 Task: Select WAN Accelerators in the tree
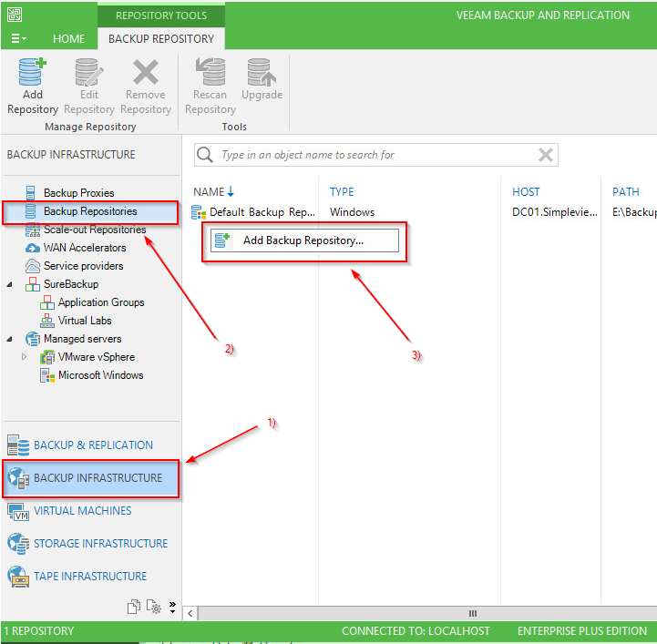[85, 248]
